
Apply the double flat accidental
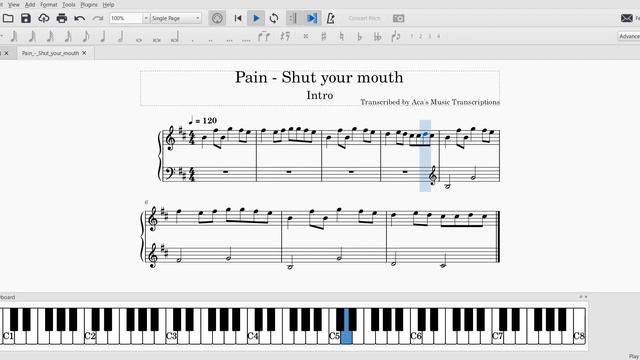click(x=378, y=36)
